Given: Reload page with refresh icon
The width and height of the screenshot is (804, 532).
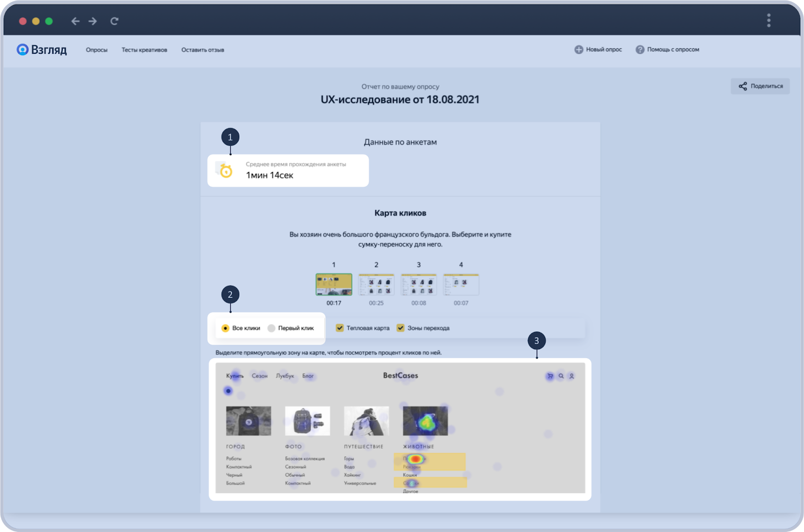Looking at the screenshot, I should click(x=115, y=21).
